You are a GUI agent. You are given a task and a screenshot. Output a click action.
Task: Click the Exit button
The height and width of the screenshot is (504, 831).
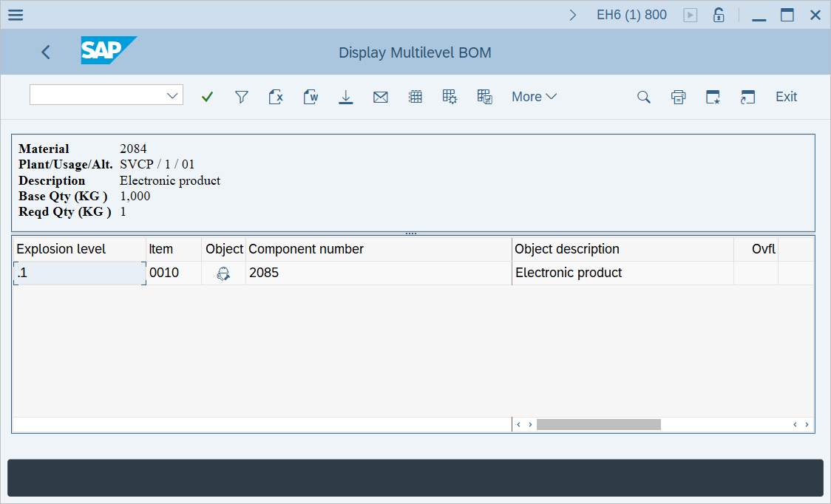[786, 97]
